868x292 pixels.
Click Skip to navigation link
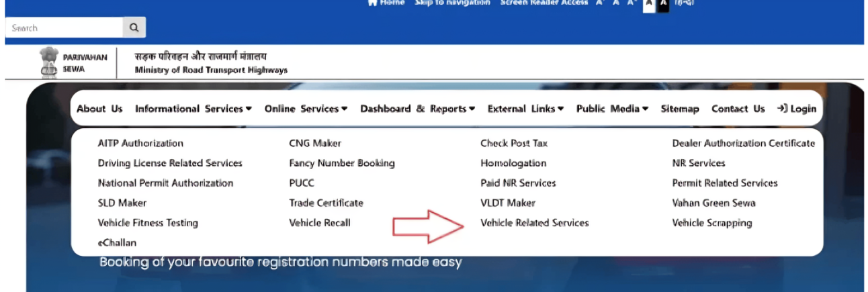pyautogui.click(x=453, y=3)
